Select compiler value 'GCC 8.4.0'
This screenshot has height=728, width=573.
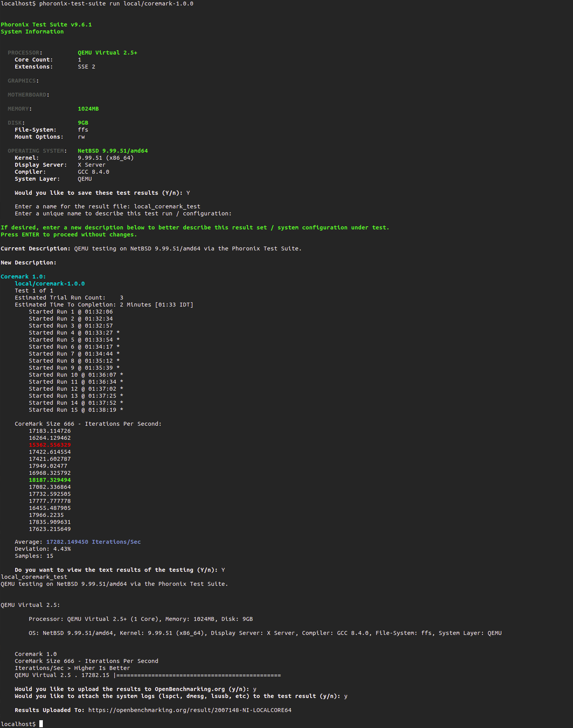coord(93,172)
